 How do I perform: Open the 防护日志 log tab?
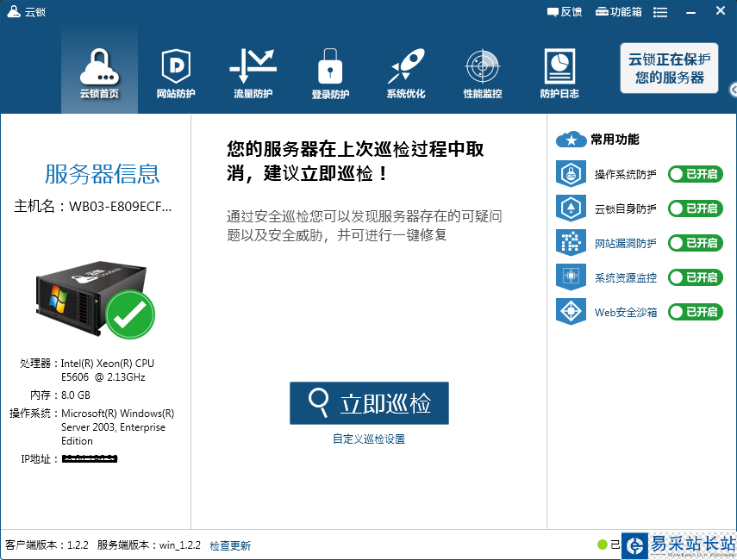click(559, 72)
